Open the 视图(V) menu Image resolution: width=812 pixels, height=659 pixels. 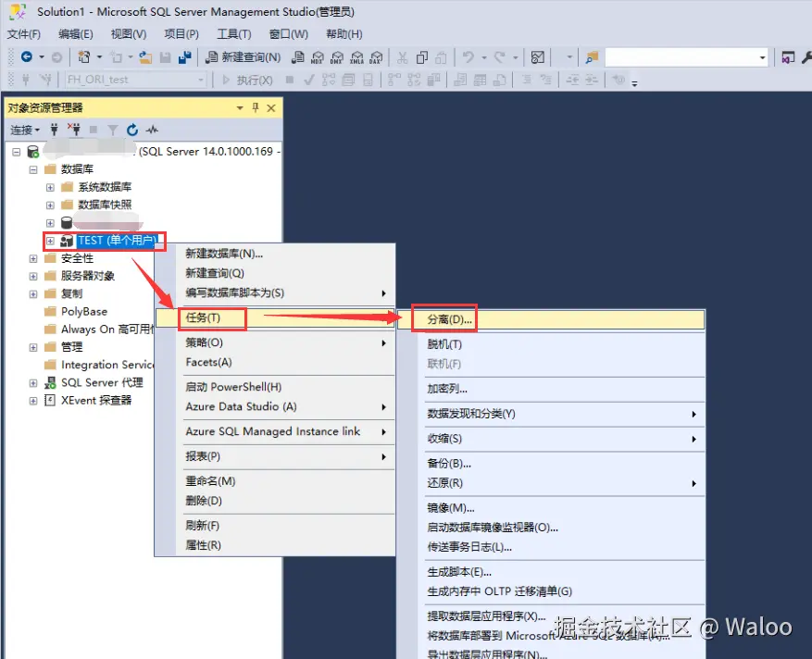point(129,34)
